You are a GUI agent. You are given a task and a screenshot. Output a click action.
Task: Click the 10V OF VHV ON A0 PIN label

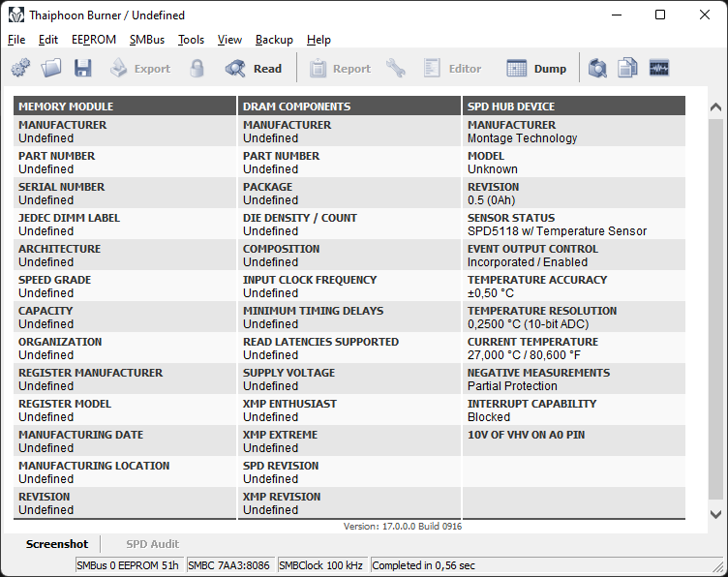coord(526,435)
